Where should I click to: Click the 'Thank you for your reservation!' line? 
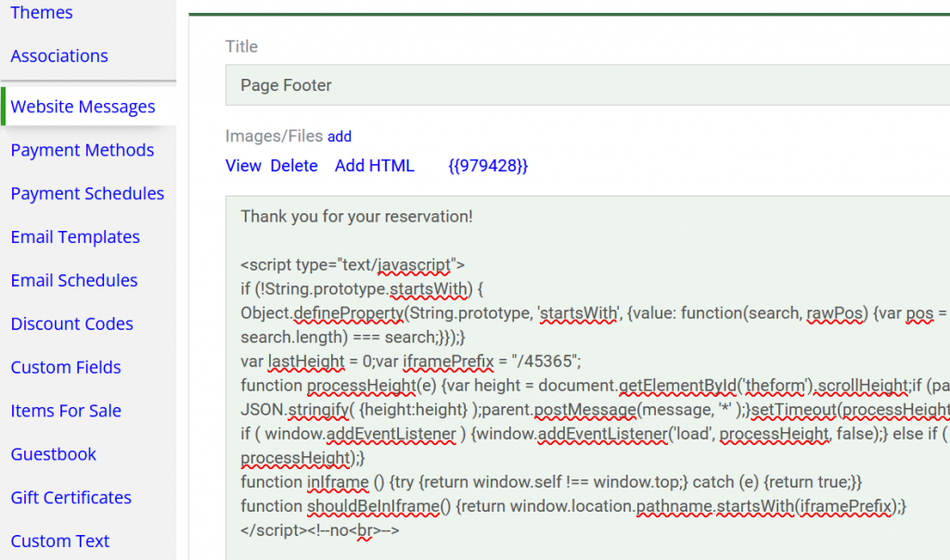(356, 217)
